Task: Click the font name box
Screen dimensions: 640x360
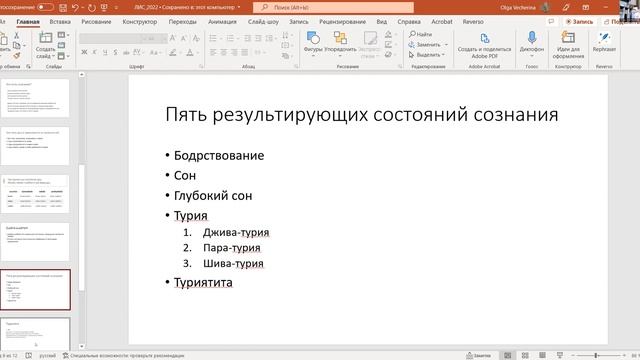Action: [x=109, y=38]
